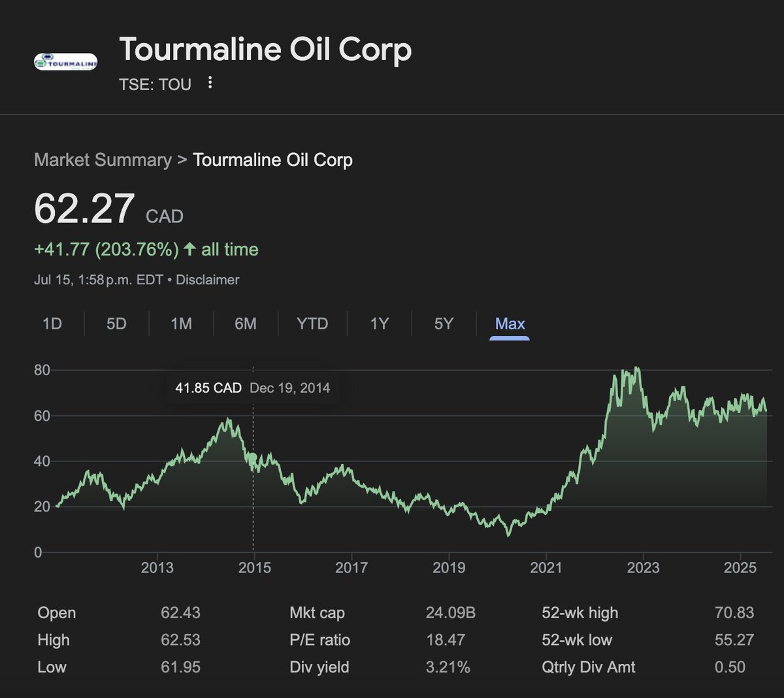This screenshot has height=698, width=784.
Task: Click the 52-wk low label
Action: coord(577,640)
